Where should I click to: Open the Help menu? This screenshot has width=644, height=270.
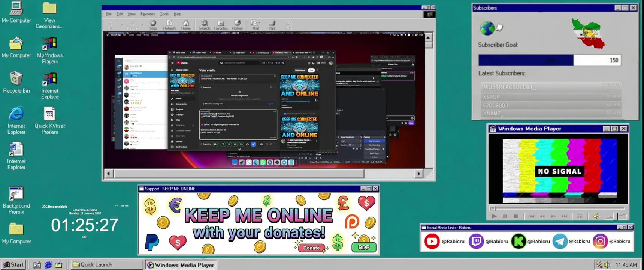coord(178,14)
